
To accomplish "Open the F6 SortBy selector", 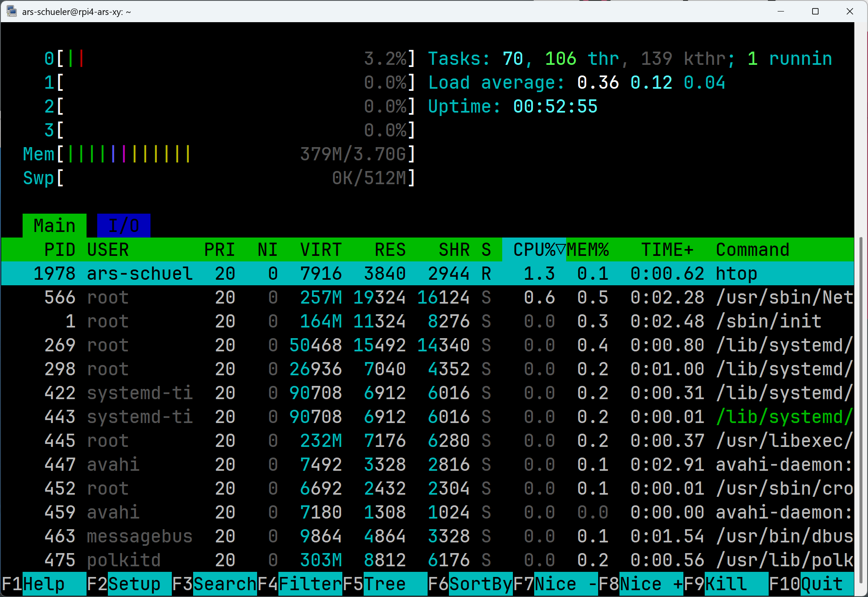I will (480, 584).
